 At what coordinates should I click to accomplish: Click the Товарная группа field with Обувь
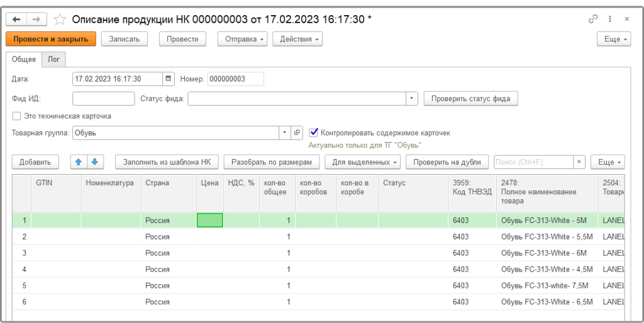tap(176, 133)
